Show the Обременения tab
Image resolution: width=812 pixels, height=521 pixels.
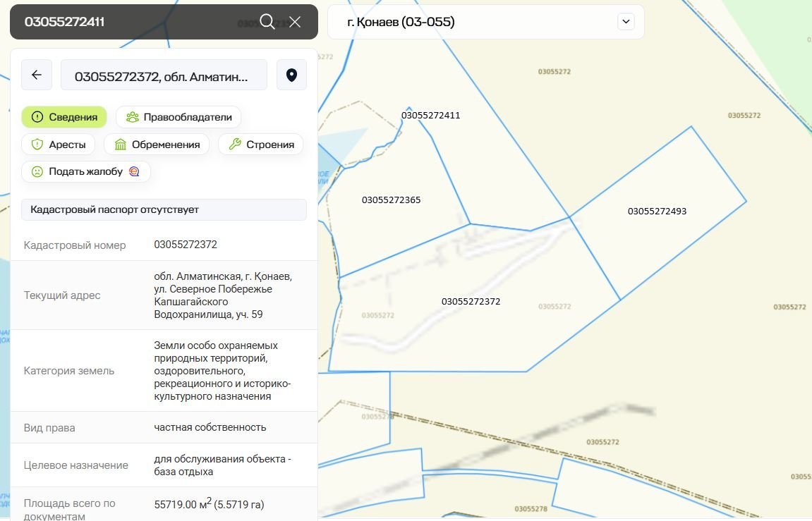(157, 145)
